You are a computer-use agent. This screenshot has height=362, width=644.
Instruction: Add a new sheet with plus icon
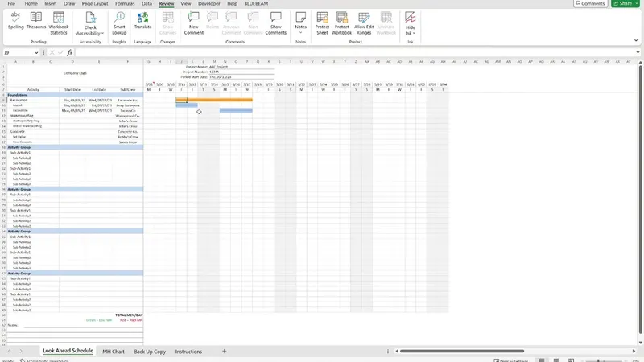tap(225, 351)
